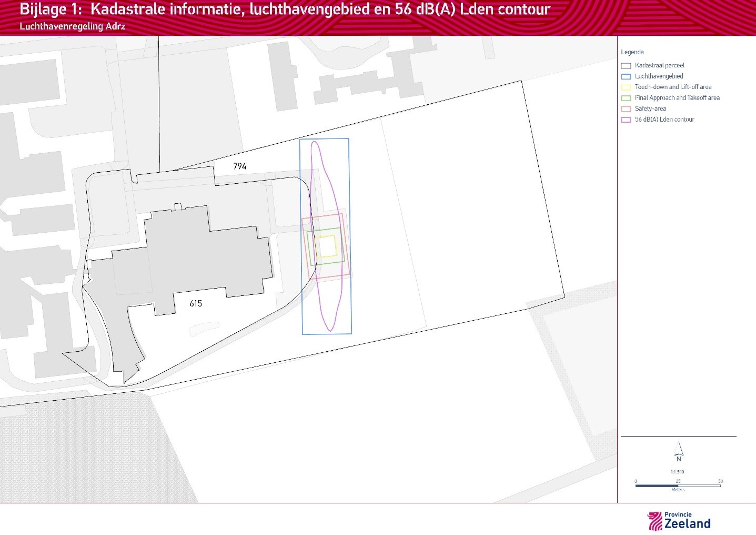
Task: Click the north arrow compass icon
Action: pyautogui.click(x=679, y=452)
